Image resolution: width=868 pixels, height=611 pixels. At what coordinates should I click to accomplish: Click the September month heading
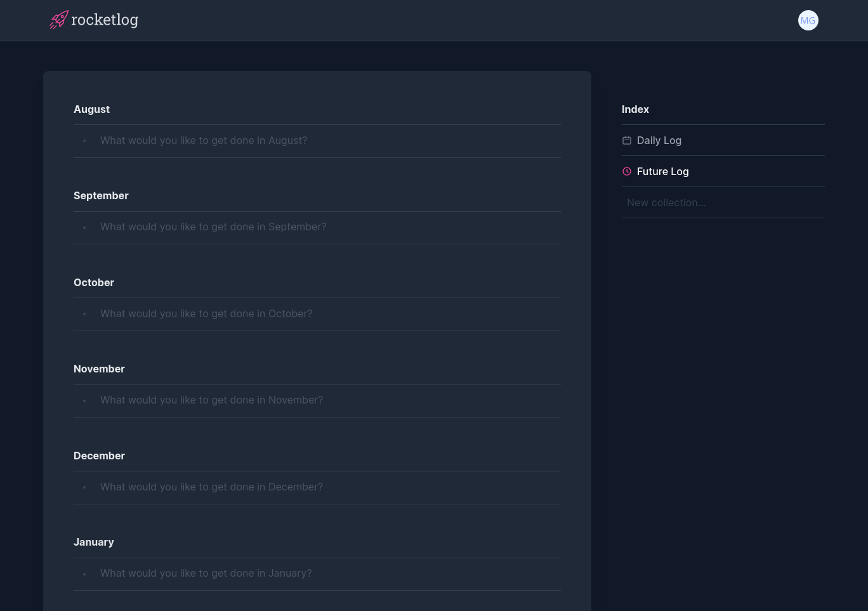[101, 195]
